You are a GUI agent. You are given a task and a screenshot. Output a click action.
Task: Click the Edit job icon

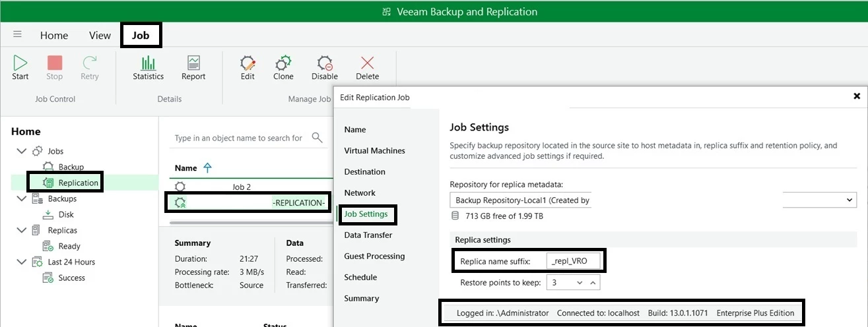248,63
